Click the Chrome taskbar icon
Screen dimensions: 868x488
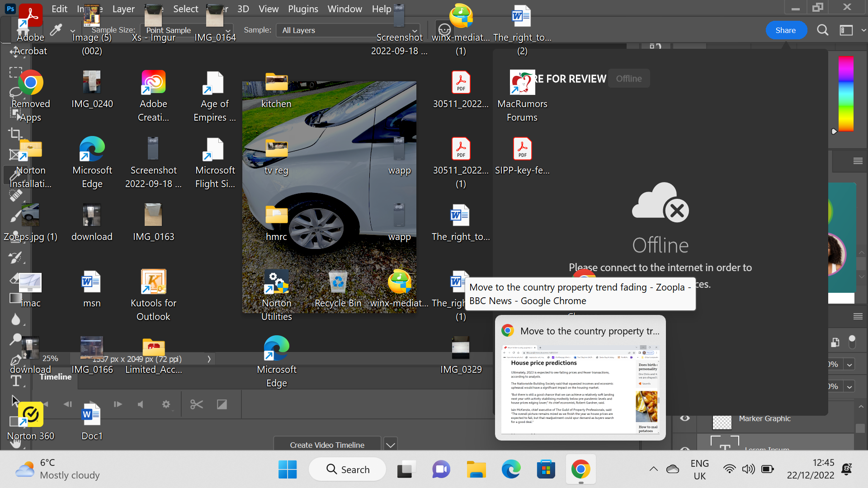pyautogui.click(x=580, y=470)
